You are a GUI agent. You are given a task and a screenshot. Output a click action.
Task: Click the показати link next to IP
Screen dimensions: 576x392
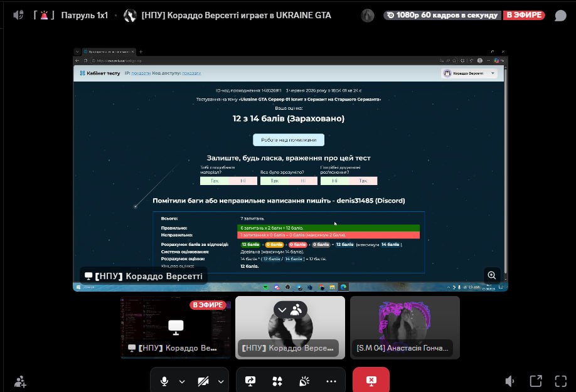(141, 73)
